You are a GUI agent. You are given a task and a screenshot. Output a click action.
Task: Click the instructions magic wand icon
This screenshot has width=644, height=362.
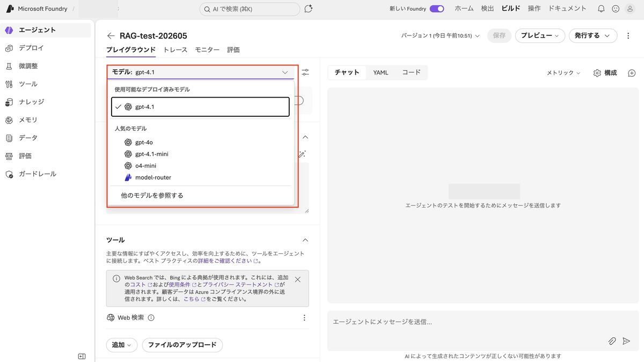[302, 154]
